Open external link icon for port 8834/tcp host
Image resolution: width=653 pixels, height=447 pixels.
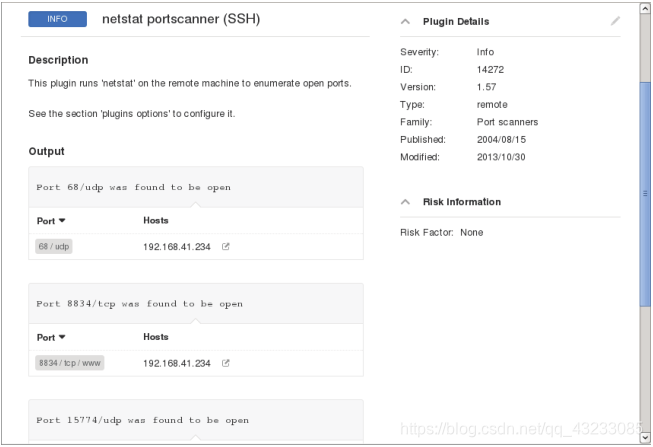pos(225,363)
